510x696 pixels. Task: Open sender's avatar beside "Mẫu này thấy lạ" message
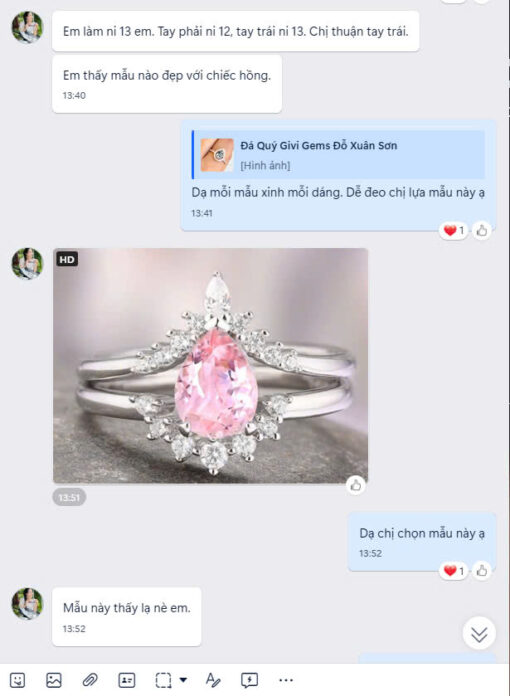pyautogui.click(x=27, y=604)
